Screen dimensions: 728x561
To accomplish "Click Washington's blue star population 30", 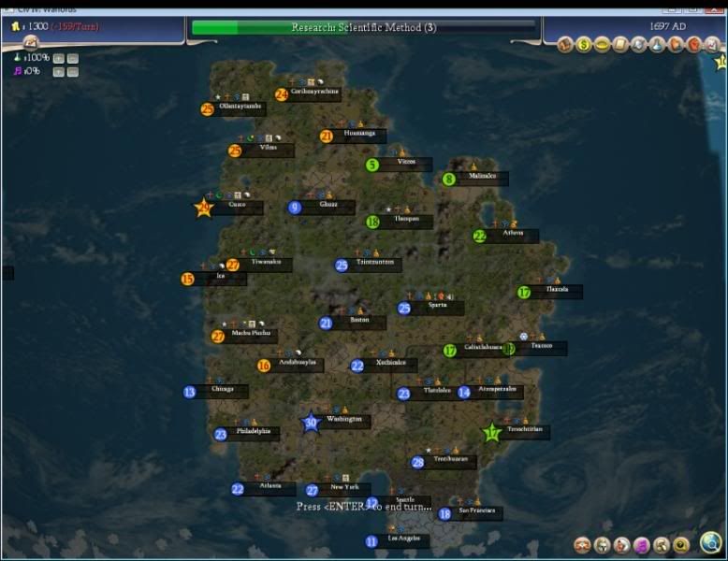I will tap(311, 422).
